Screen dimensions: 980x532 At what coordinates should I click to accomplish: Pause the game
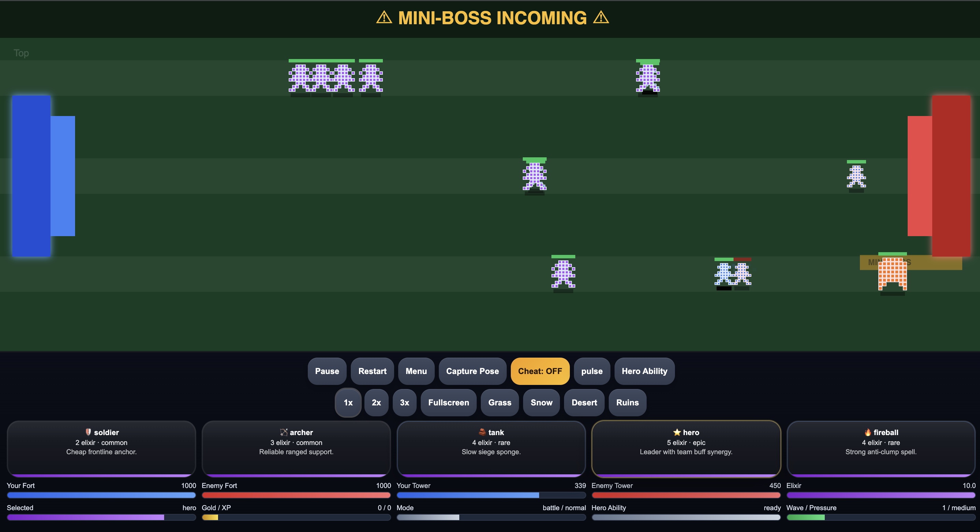[x=327, y=371]
